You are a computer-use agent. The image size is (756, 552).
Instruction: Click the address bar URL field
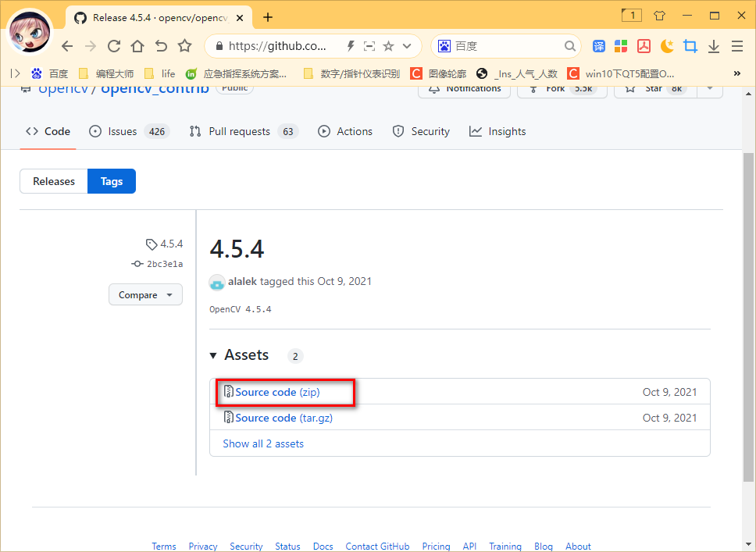point(277,46)
